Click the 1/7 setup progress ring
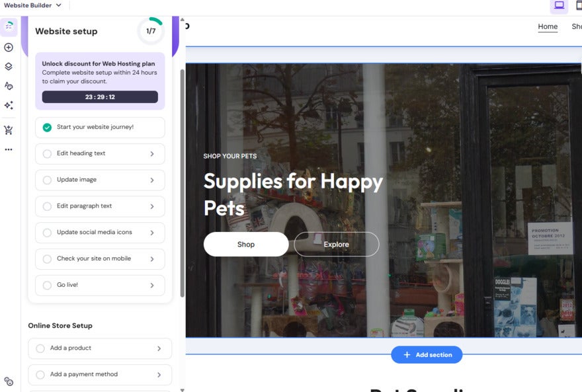The height and width of the screenshot is (392, 582). point(151,31)
